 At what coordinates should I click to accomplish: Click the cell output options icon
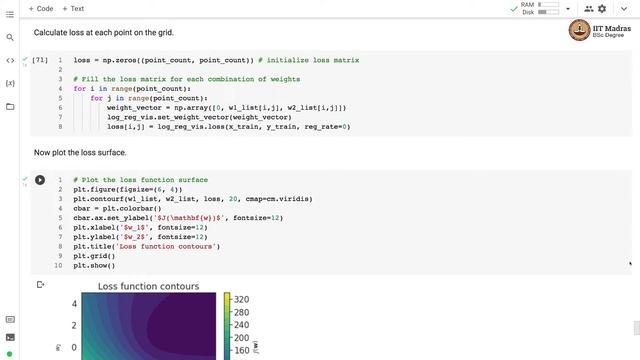pos(40,284)
